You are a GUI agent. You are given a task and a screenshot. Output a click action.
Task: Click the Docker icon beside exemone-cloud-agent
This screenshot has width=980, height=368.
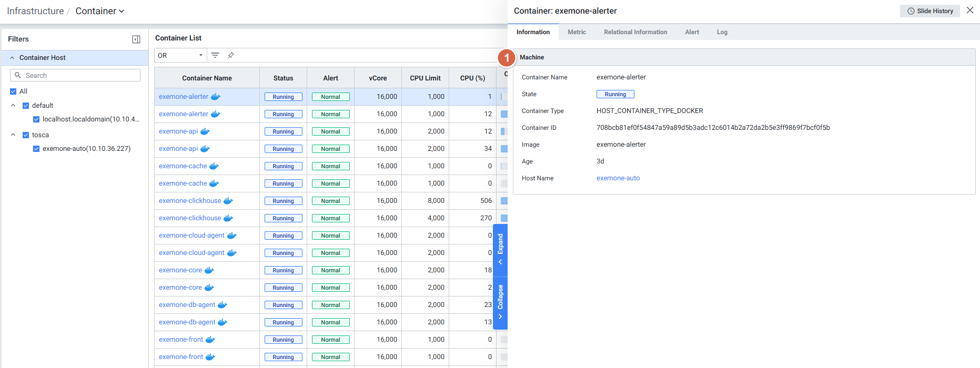coord(231,236)
